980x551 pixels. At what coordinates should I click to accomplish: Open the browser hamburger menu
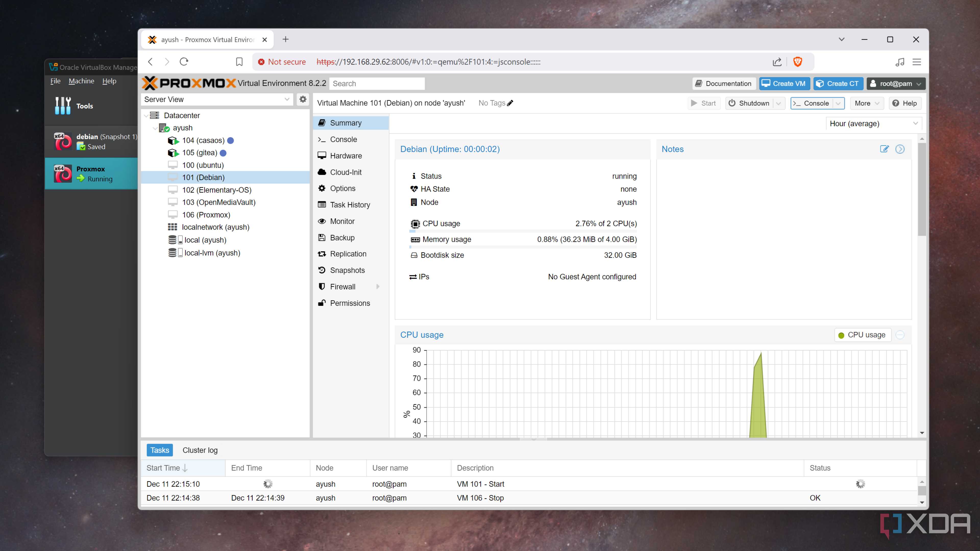[x=917, y=61]
